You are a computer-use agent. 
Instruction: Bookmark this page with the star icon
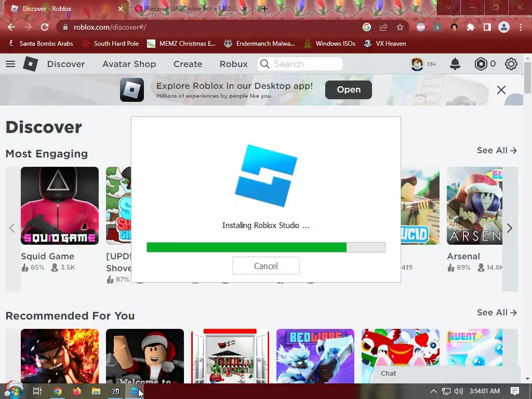[400, 27]
